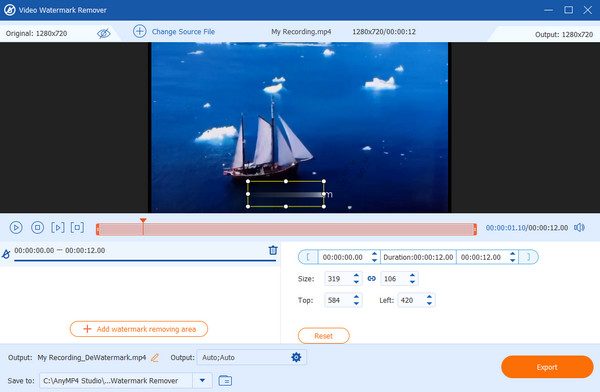
Task: Increase the Top position value
Action: tap(356, 297)
